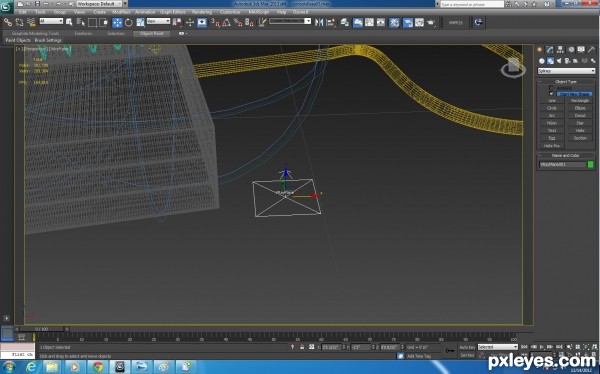Screen dimensions: 600x374
Task: Click the Set Key button
Action: 467,355
